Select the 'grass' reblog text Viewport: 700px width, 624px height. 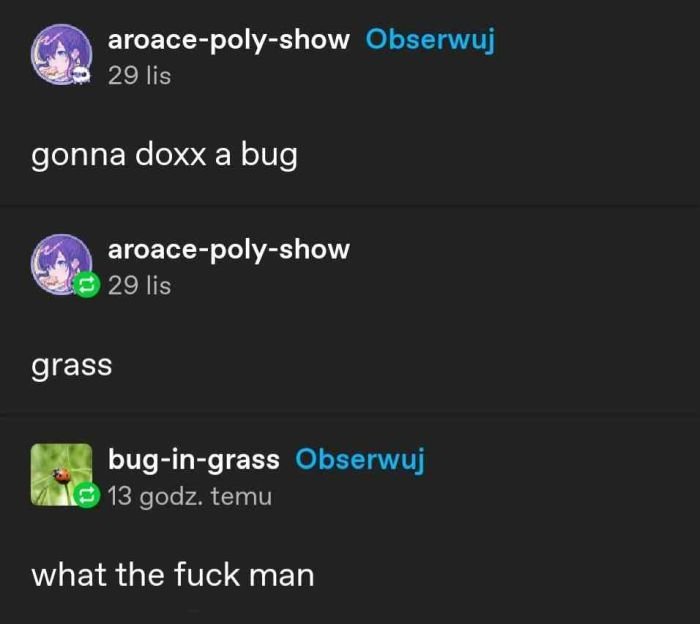(71, 366)
